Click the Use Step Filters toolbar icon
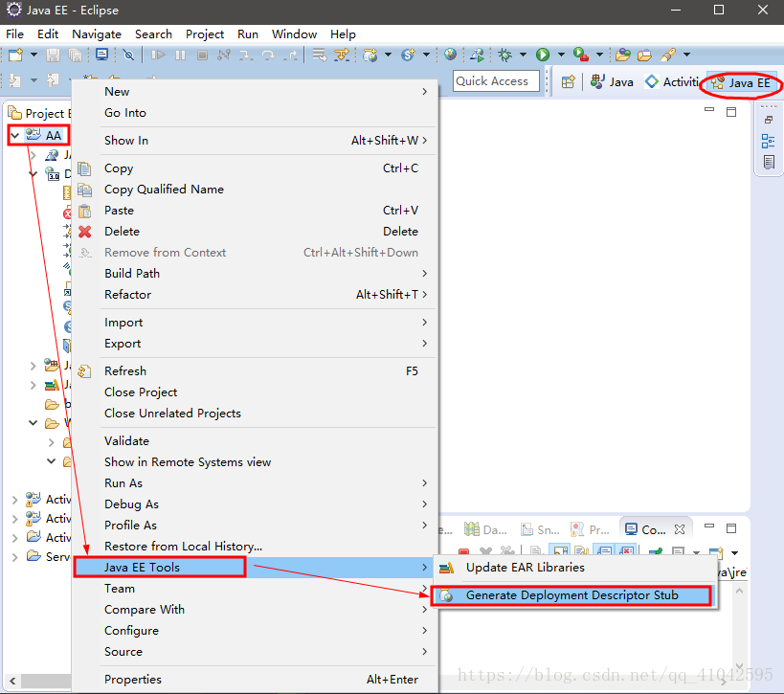The height and width of the screenshot is (694, 784). pyautogui.click(x=342, y=55)
